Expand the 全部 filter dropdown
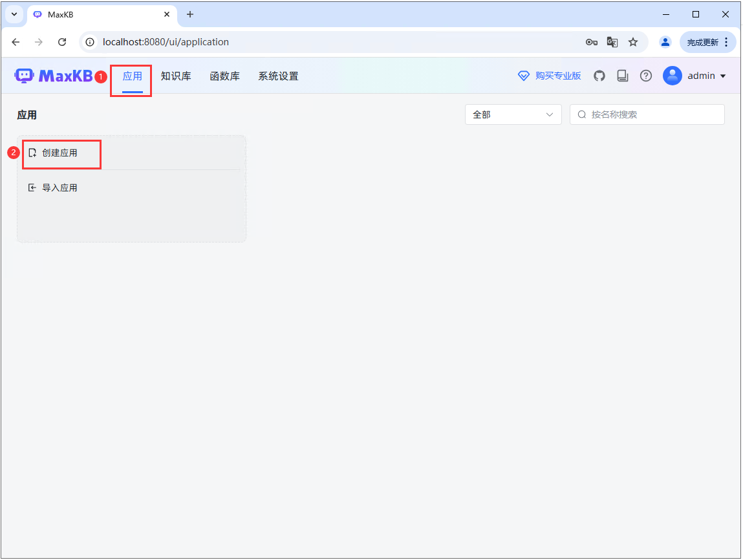Viewport: 743px width, 560px height. 513,114
